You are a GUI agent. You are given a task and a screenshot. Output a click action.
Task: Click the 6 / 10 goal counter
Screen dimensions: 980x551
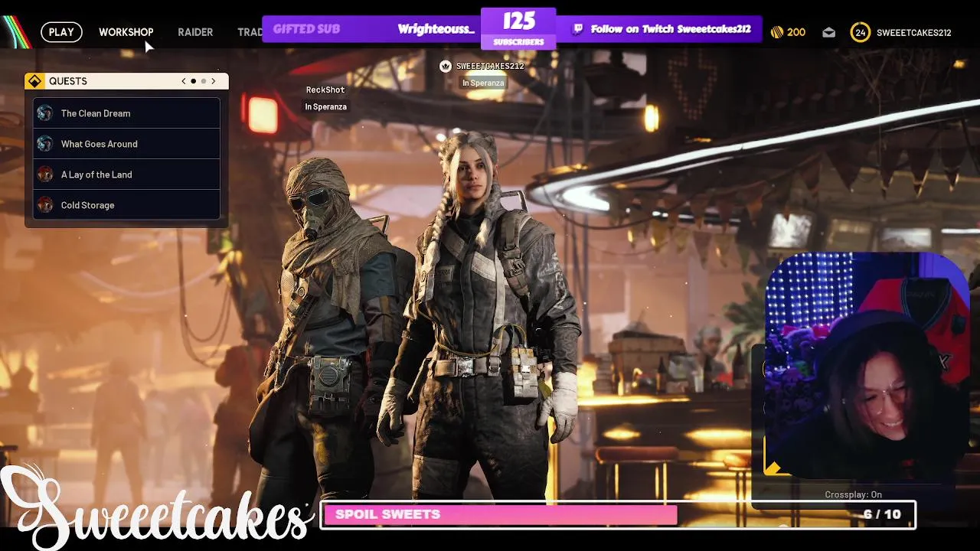point(882,514)
